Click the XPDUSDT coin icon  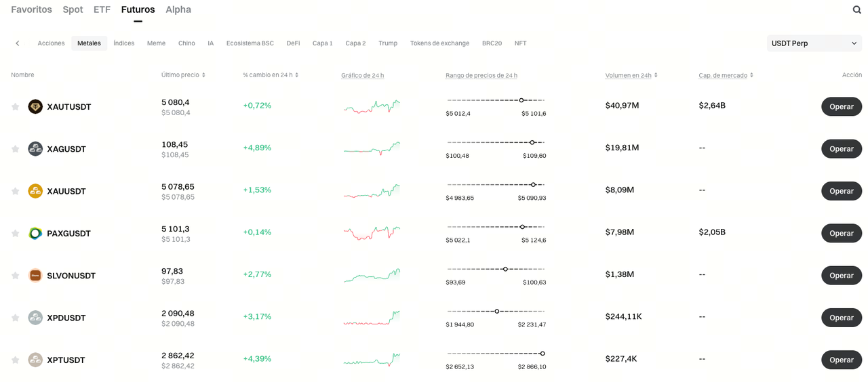[x=35, y=318]
